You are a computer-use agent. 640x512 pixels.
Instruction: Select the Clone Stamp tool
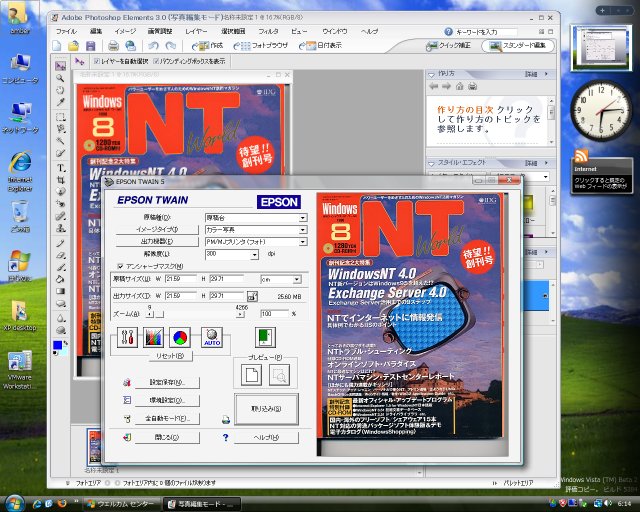click(x=60, y=227)
